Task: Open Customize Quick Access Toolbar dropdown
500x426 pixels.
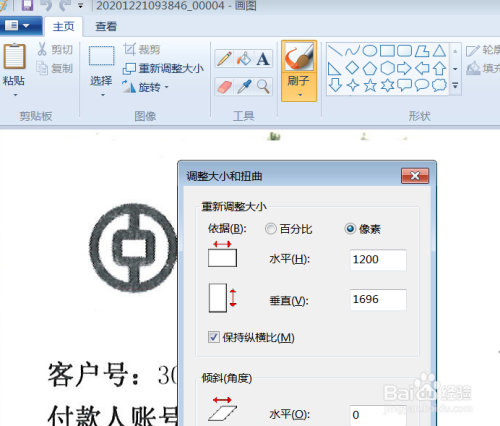Action: [x=80, y=6]
